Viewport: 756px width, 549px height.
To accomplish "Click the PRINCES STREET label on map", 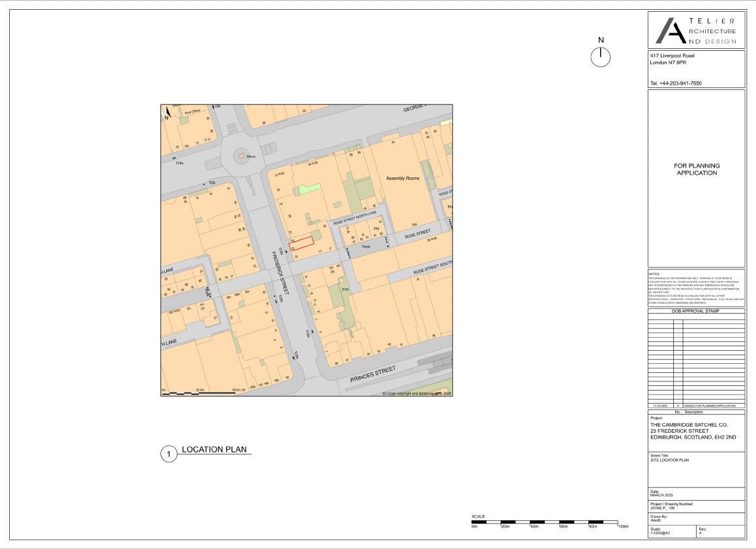I will pos(373,374).
